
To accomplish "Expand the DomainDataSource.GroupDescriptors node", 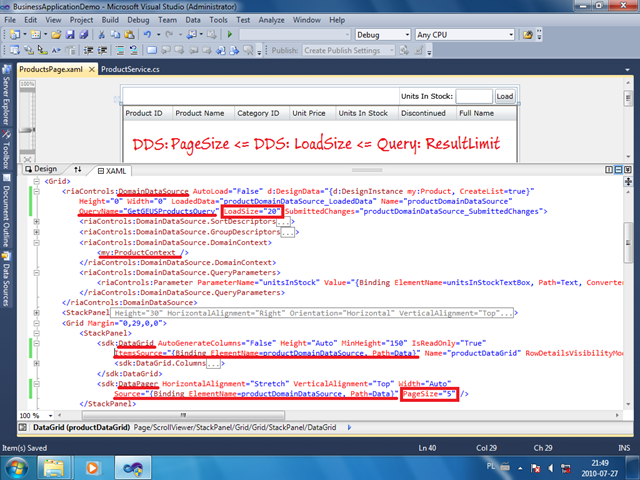I will (36, 232).
